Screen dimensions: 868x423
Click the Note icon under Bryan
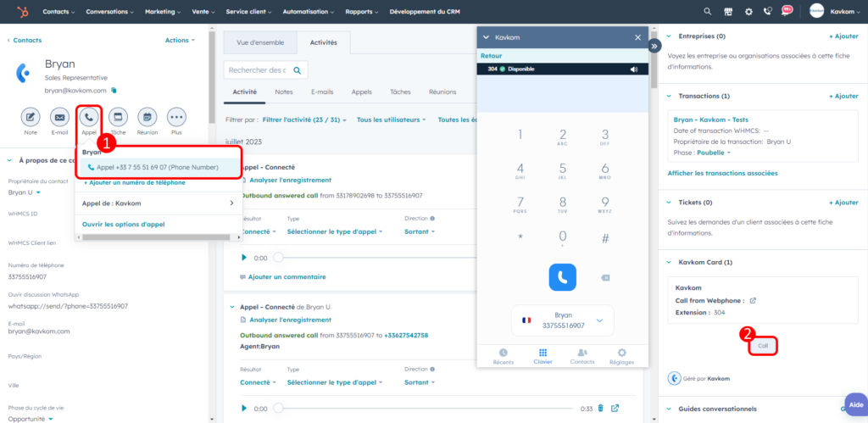pyautogui.click(x=31, y=117)
